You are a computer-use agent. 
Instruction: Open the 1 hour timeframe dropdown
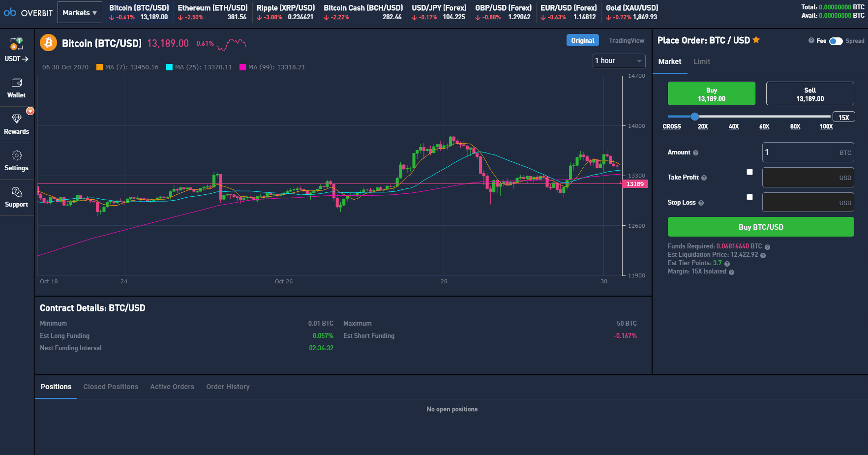tap(619, 61)
